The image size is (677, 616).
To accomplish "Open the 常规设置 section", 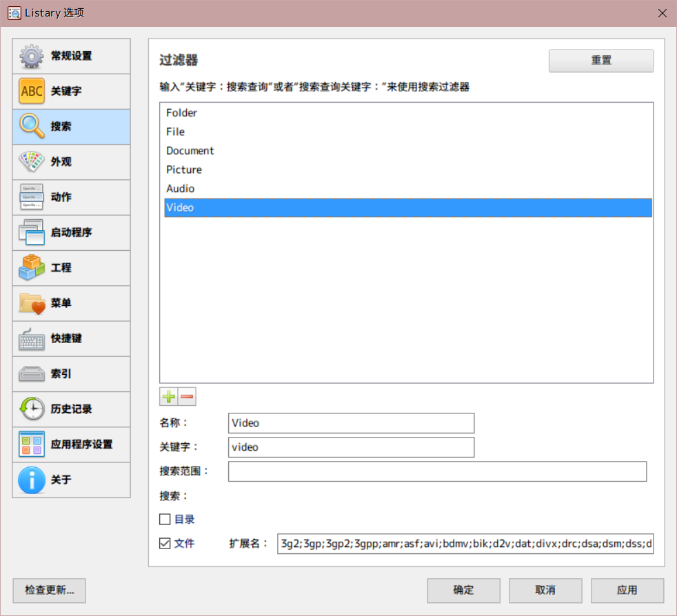I will [x=71, y=56].
